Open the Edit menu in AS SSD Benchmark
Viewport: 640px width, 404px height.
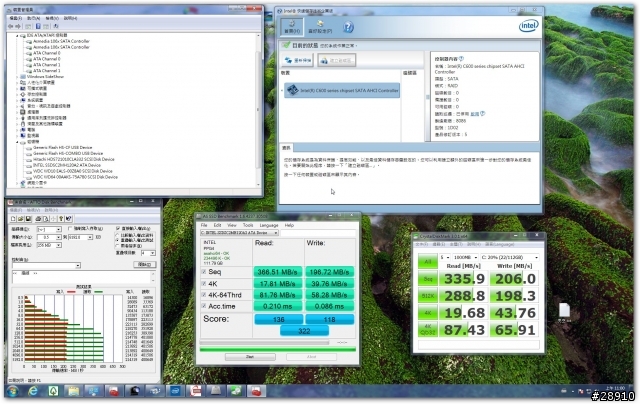pos(217,225)
